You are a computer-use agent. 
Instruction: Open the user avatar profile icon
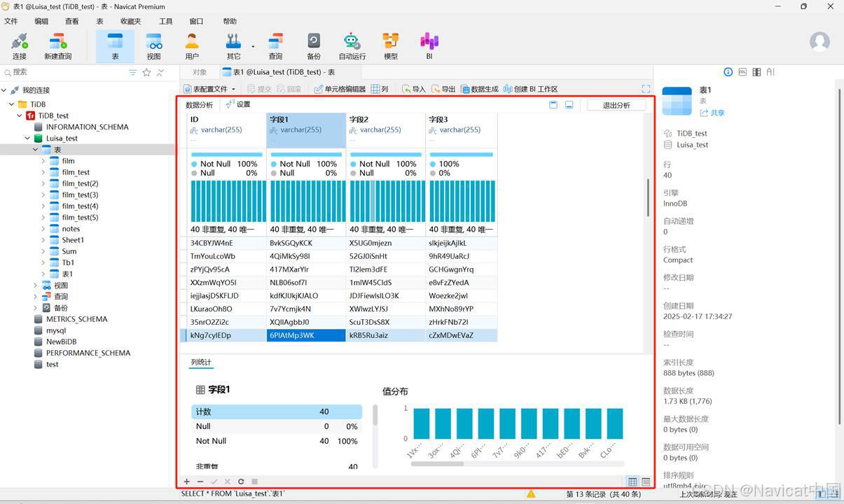[819, 41]
